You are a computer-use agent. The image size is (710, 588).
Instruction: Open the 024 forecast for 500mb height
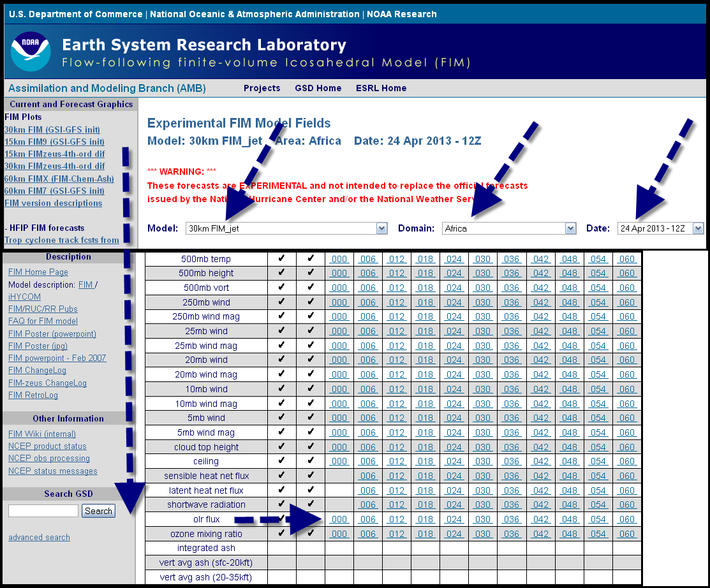point(454,274)
